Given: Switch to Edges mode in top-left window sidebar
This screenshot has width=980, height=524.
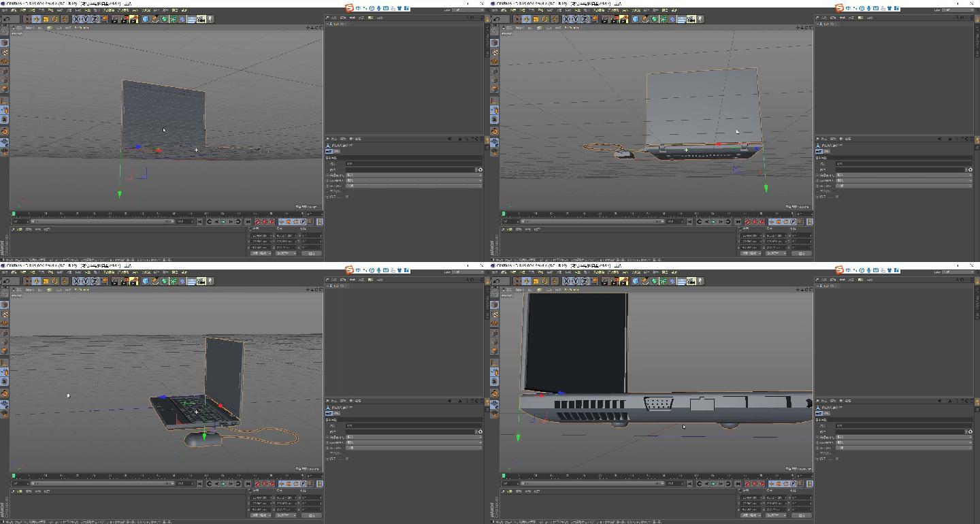Looking at the screenshot, I should click(x=5, y=80).
